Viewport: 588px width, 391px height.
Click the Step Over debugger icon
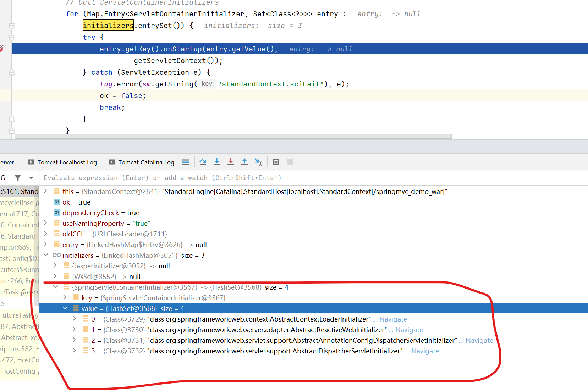[x=203, y=162]
